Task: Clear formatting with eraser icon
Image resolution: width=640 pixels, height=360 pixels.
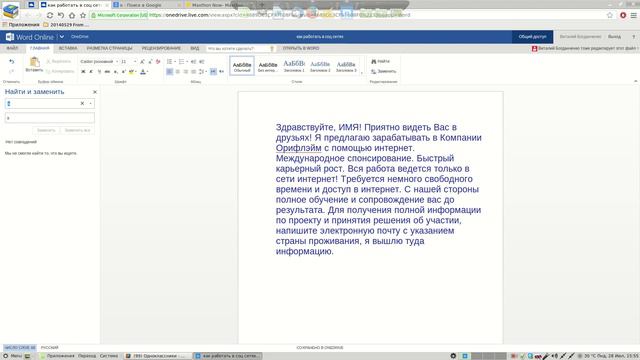Action: [x=158, y=62]
